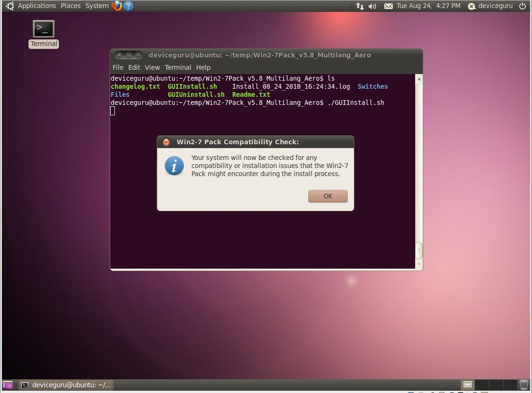Click OK in the compatibility check dialog
Screen dimensions: 532x393
[328, 196]
